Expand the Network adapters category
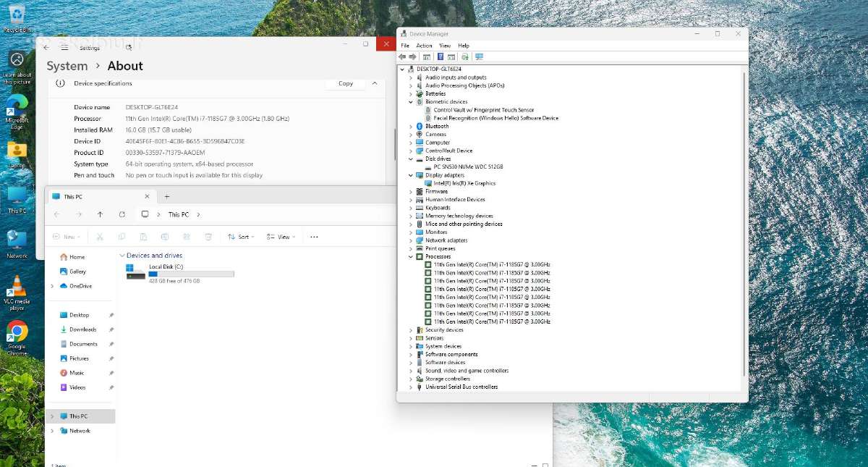Image resolution: width=868 pixels, height=467 pixels. point(411,240)
